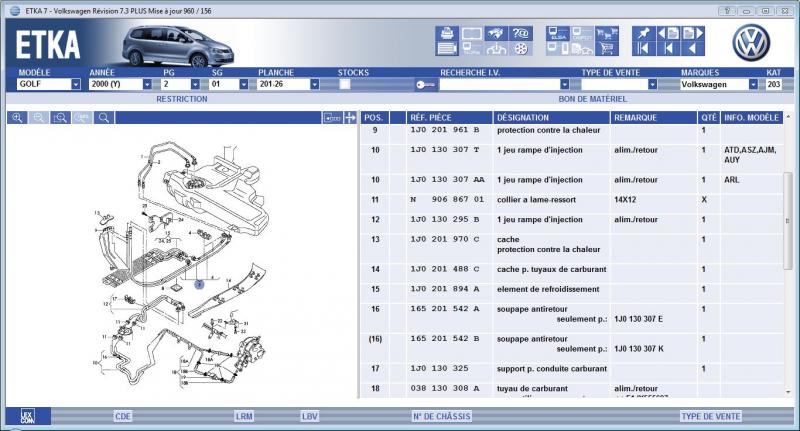Select part 1J0 130 307 AA row

(571, 180)
